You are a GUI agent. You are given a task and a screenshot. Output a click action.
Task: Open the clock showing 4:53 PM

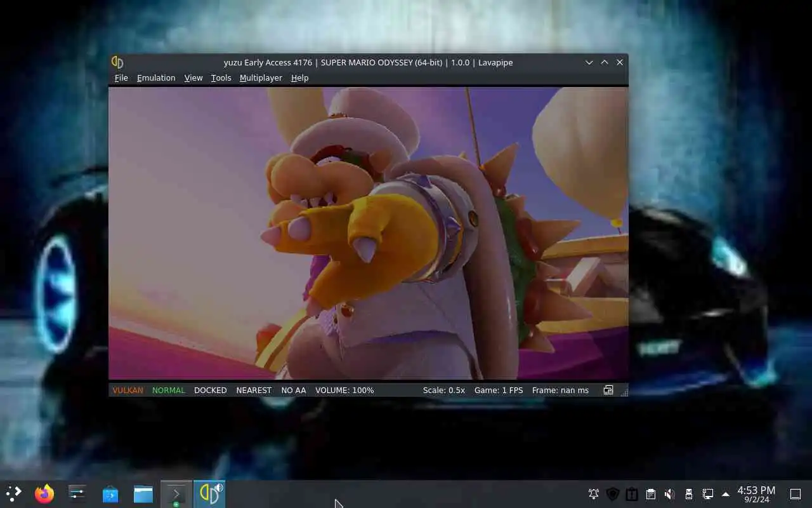pos(756,494)
